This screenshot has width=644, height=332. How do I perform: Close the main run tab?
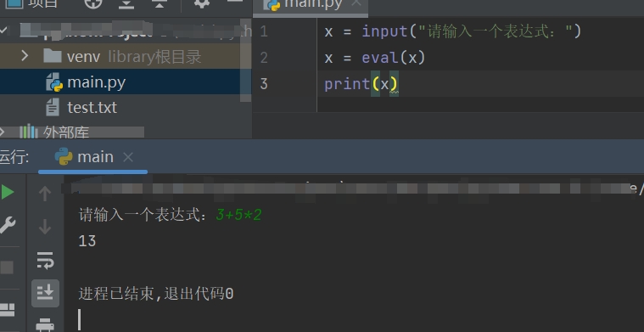(128, 157)
